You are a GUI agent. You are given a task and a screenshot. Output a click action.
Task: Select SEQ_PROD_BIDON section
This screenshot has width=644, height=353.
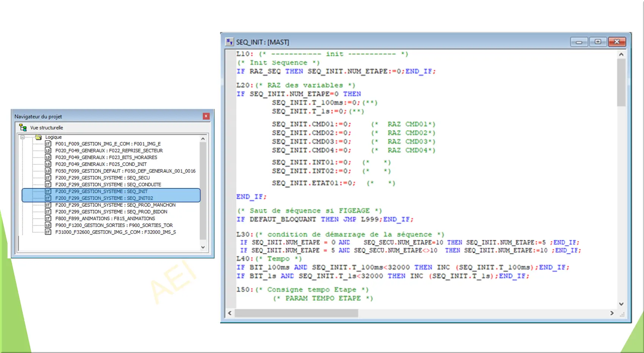111,212
